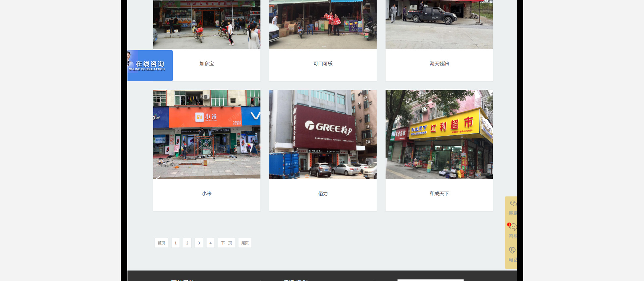Open the Xiaomi storefront photo
The image size is (644, 281).
[207, 134]
